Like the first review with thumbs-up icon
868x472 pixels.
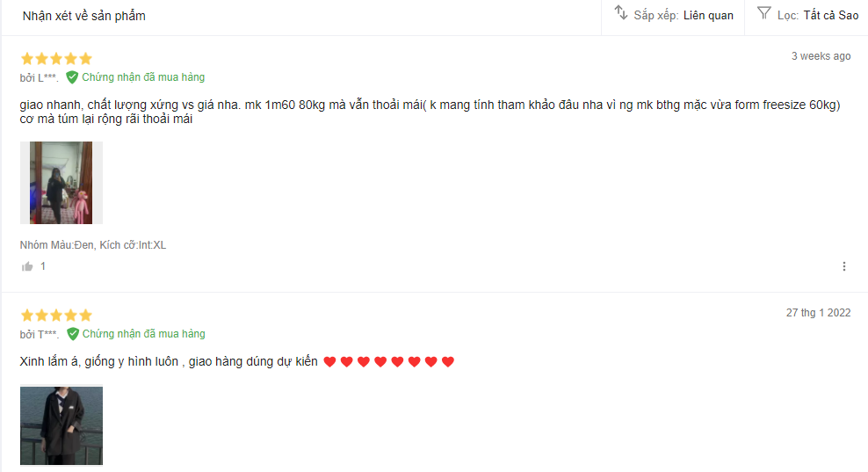(27, 267)
